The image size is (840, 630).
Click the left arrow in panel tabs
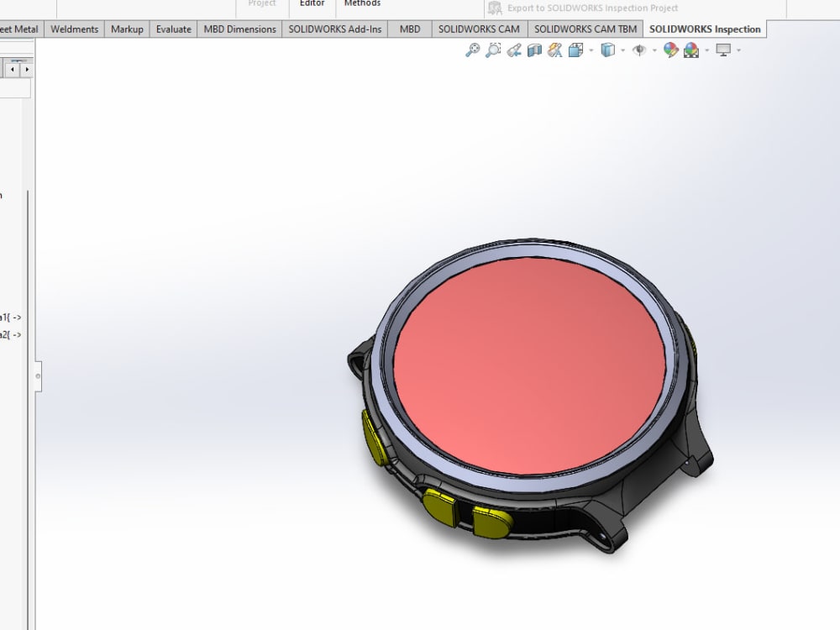coord(13,69)
